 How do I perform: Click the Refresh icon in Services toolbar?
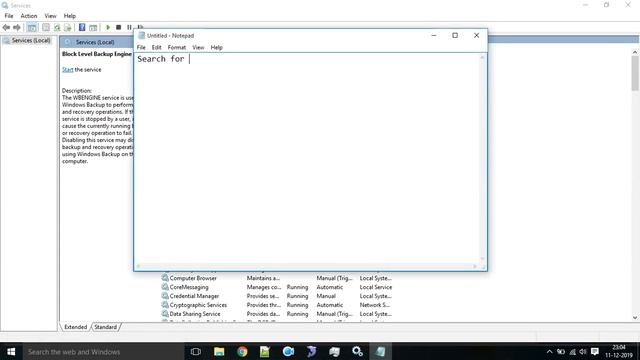coord(57,27)
